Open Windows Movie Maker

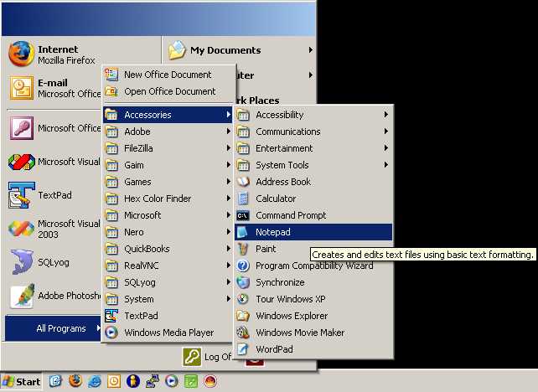[x=313, y=333]
